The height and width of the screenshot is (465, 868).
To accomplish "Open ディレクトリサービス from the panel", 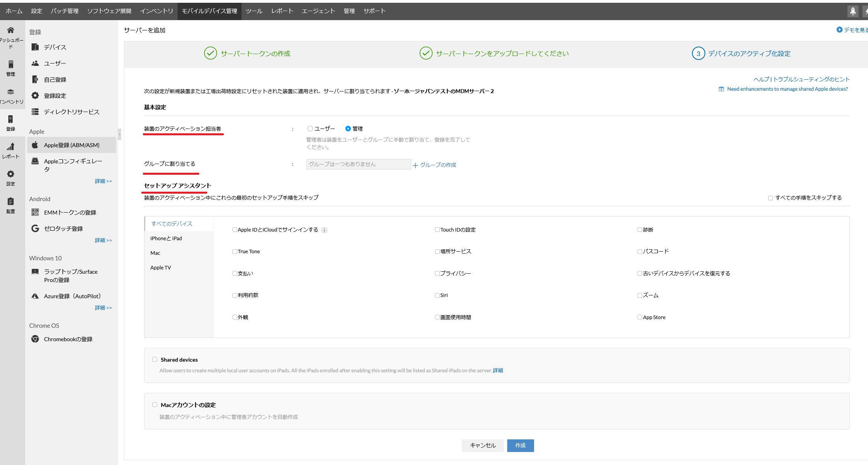I will coord(71,111).
